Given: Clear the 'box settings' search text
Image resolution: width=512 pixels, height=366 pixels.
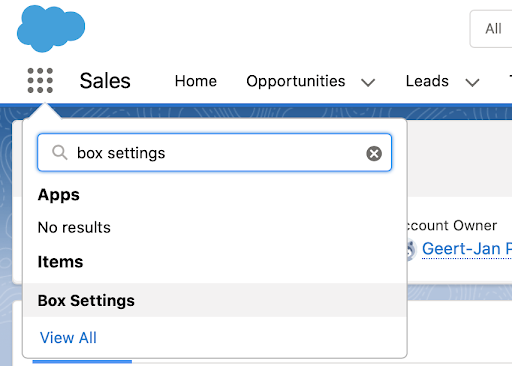Looking at the screenshot, I should [374, 153].
